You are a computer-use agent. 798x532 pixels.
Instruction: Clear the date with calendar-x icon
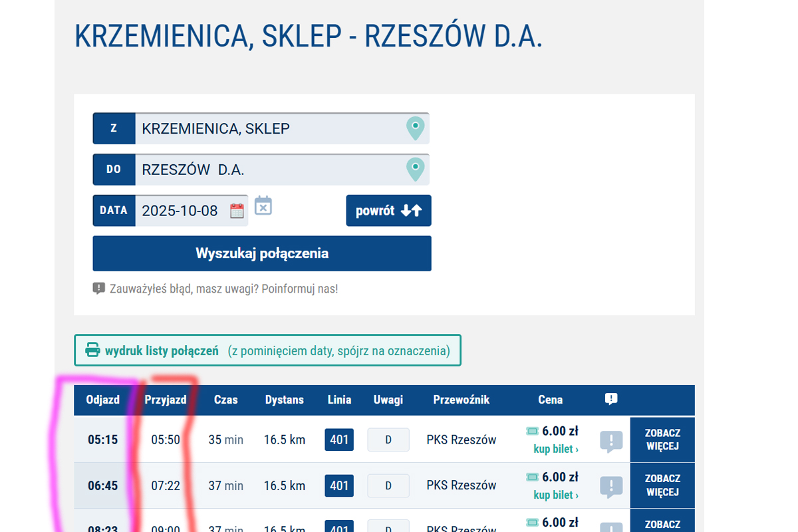tap(263, 206)
